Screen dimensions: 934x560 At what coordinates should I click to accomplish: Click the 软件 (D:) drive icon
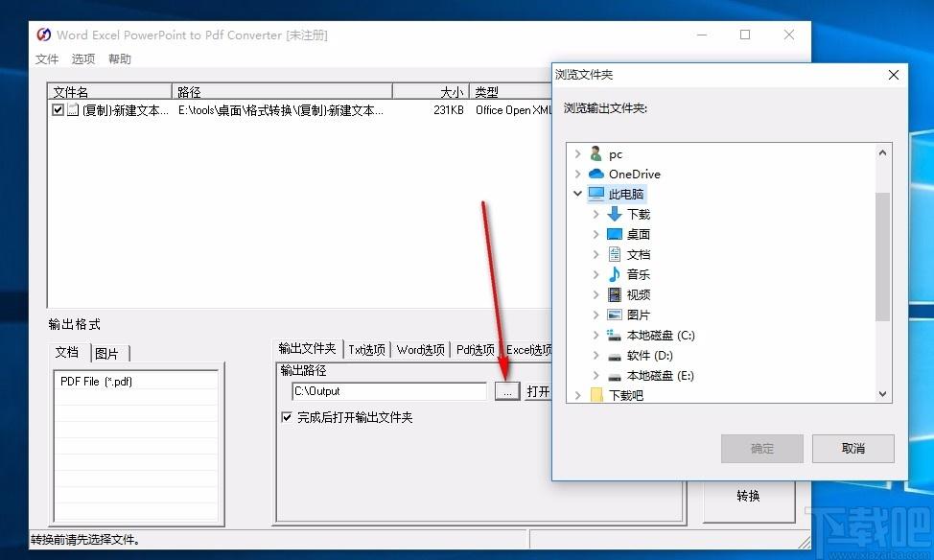(x=615, y=357)
